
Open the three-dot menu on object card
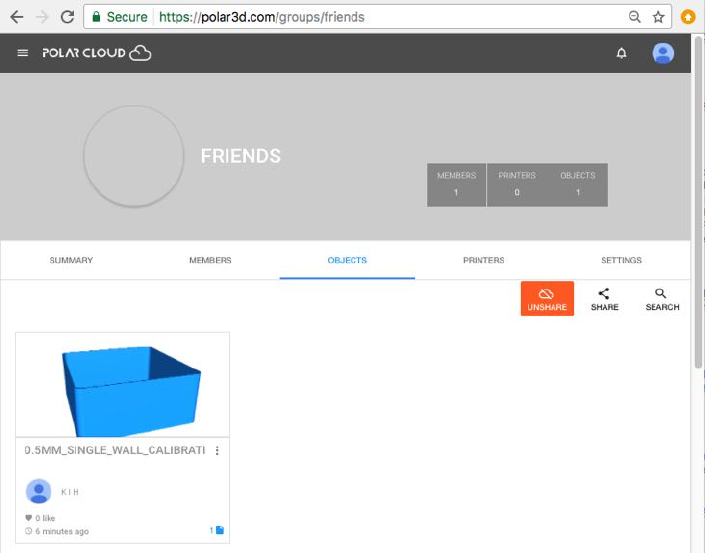tap(217, 450)
